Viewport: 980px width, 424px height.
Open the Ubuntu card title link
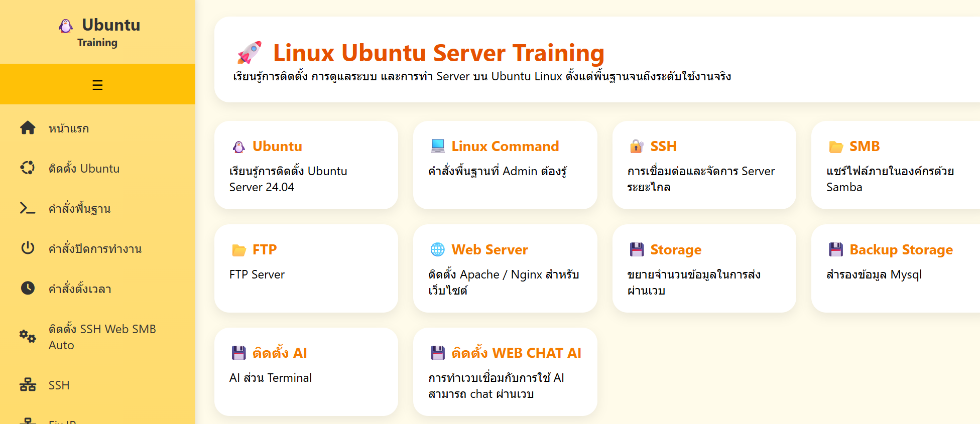point(277,147)
